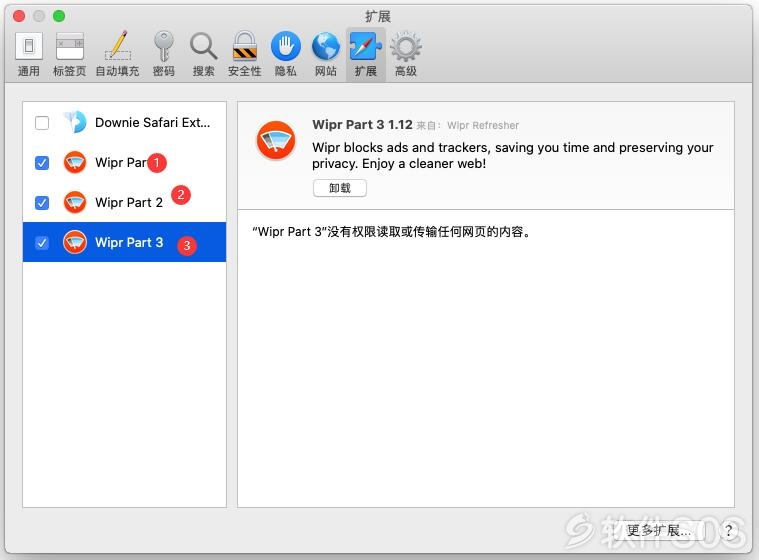Viewport: 759px width, 560px height.
Task: Click the Wipr Part 3 list icon
Action: click(75, 242)
